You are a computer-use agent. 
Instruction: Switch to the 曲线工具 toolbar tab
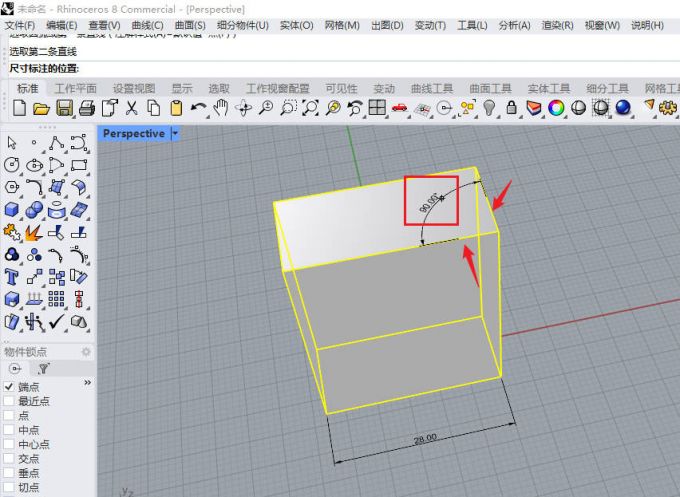click(432, 88)
